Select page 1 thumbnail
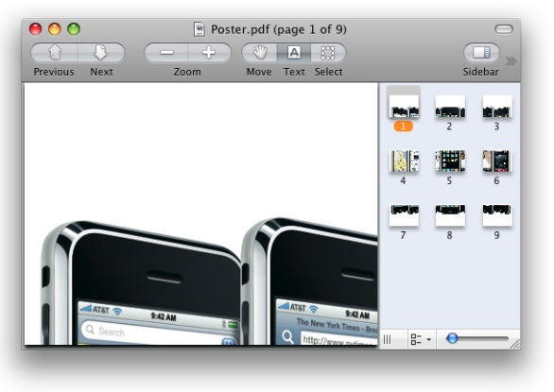 pos(404,106)
